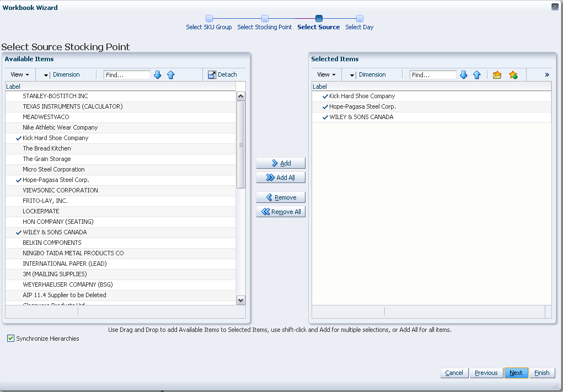The width and height of the screenshot is (563, 392).
Task: Click the Cancel button
Action: point(454,373)
